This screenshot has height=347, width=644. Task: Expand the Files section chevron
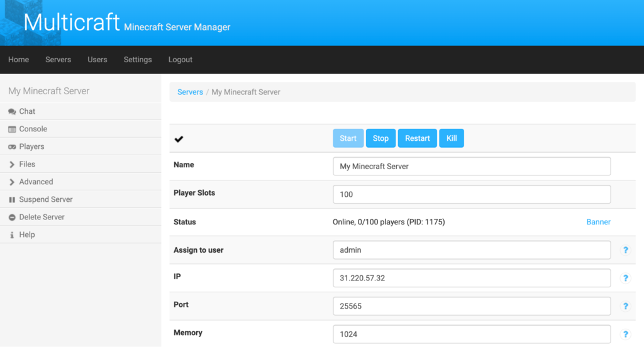tap(12, 164)
